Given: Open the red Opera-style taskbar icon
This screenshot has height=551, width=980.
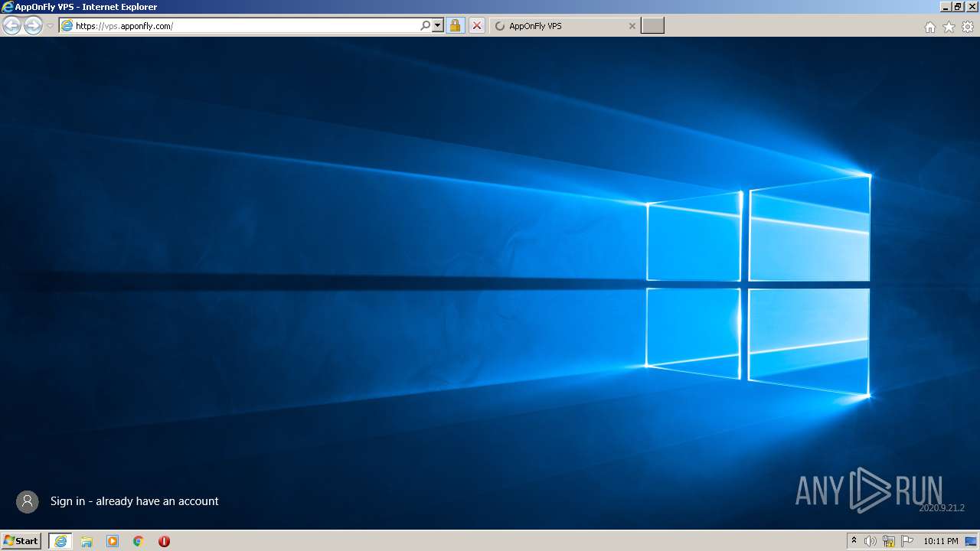Looking at the screenshot, I should coord(164,541).
